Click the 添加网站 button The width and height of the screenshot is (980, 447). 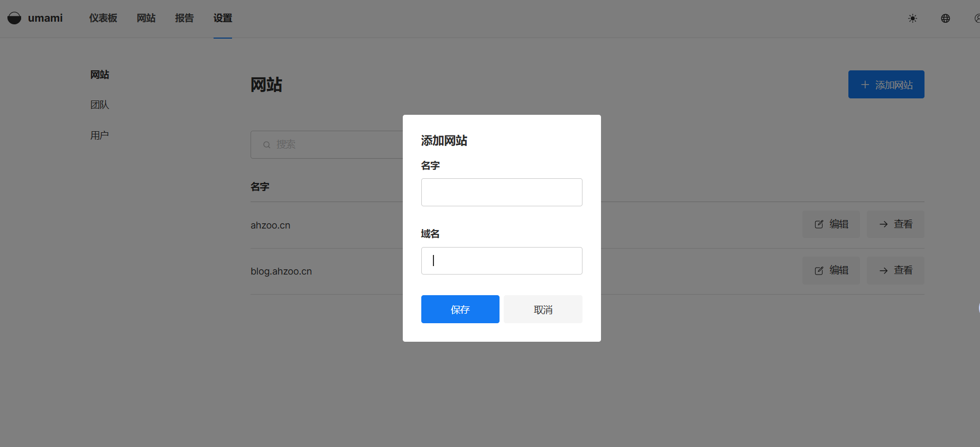[x=886, y=85]
